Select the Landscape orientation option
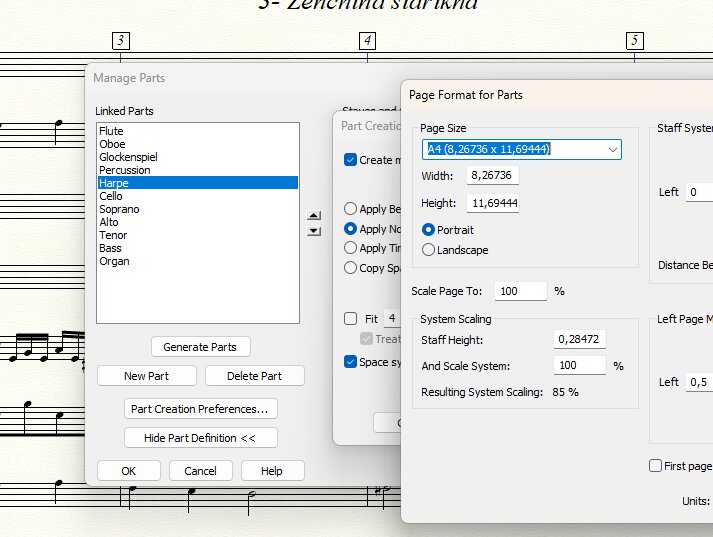 point(429,250)
